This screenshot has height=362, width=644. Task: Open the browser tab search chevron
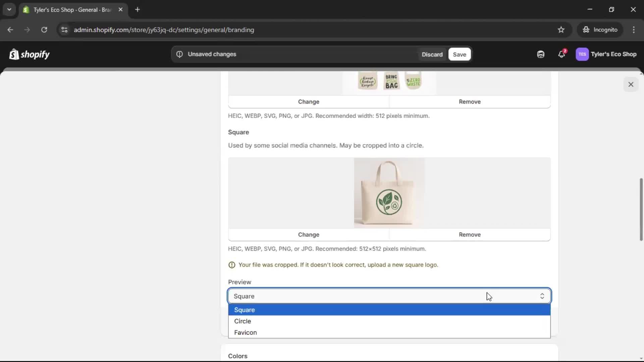pyautogui.click(x=9, y=9)
